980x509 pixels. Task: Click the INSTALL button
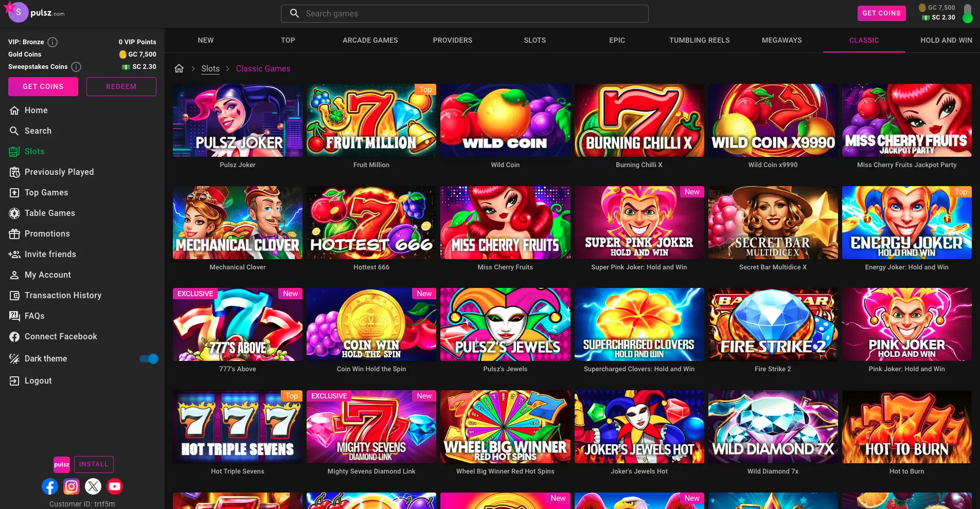click(94, 464)
